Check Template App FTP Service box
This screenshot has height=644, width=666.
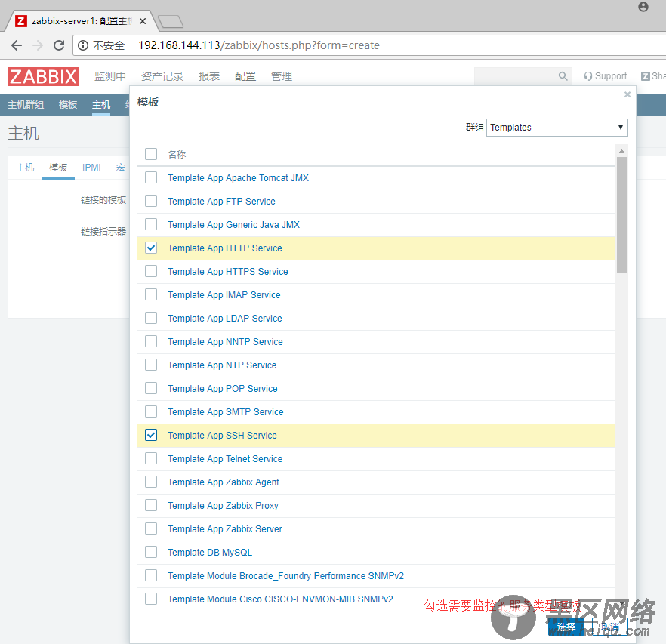pos(151,201)
